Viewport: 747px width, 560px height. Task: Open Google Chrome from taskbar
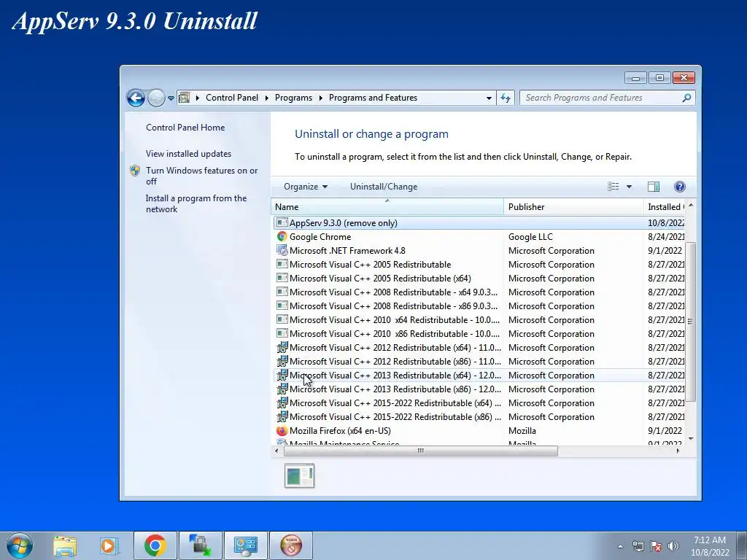pyautogui.click(x=155, y=545)
